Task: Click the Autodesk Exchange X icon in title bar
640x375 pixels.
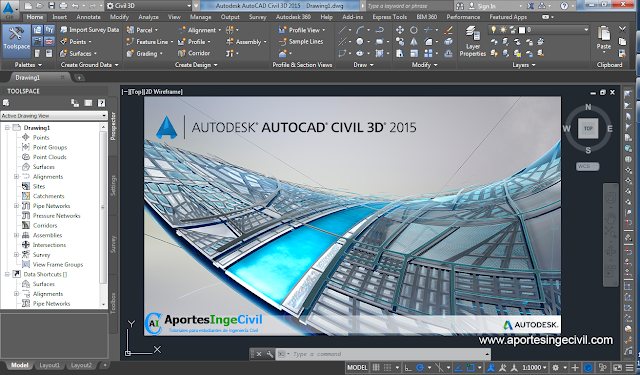Action: [530, 6]
